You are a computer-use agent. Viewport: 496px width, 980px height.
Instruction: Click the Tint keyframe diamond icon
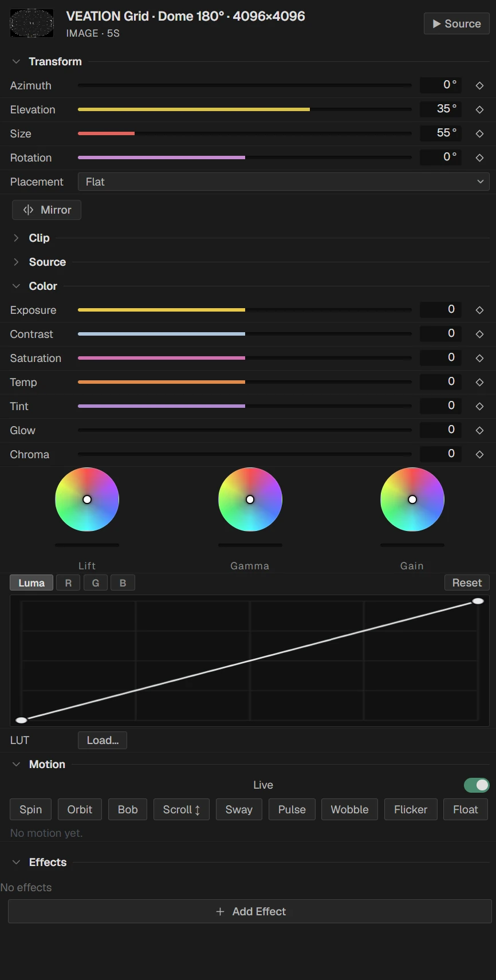tap(479, 406)
